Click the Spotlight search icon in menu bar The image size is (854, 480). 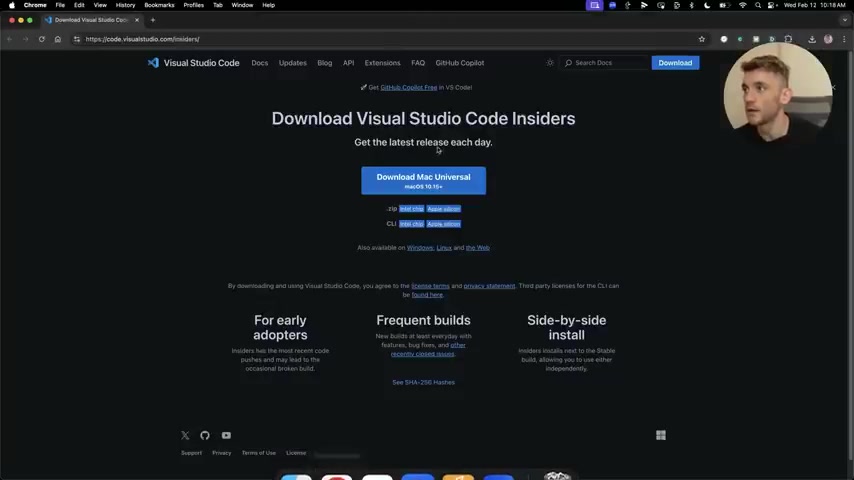tap(758, 5)
